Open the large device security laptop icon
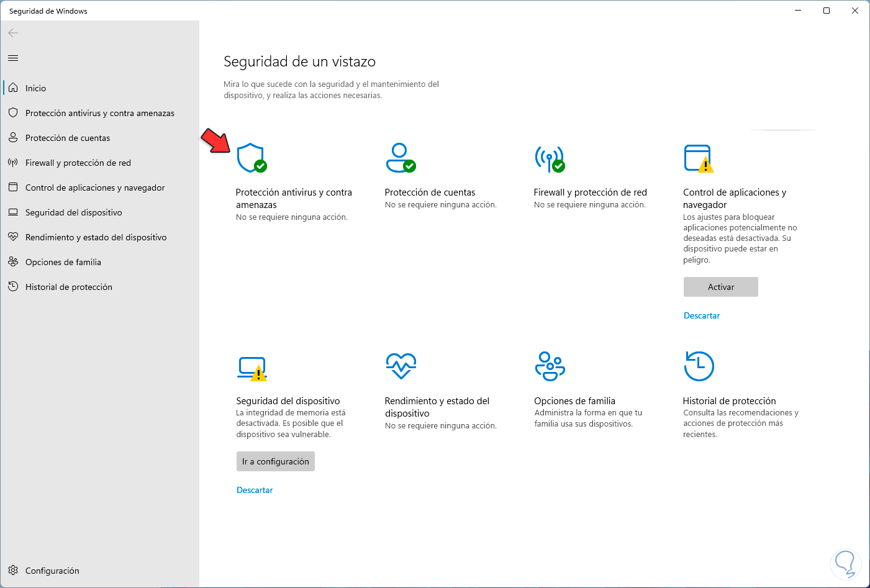 click(252, 368)
